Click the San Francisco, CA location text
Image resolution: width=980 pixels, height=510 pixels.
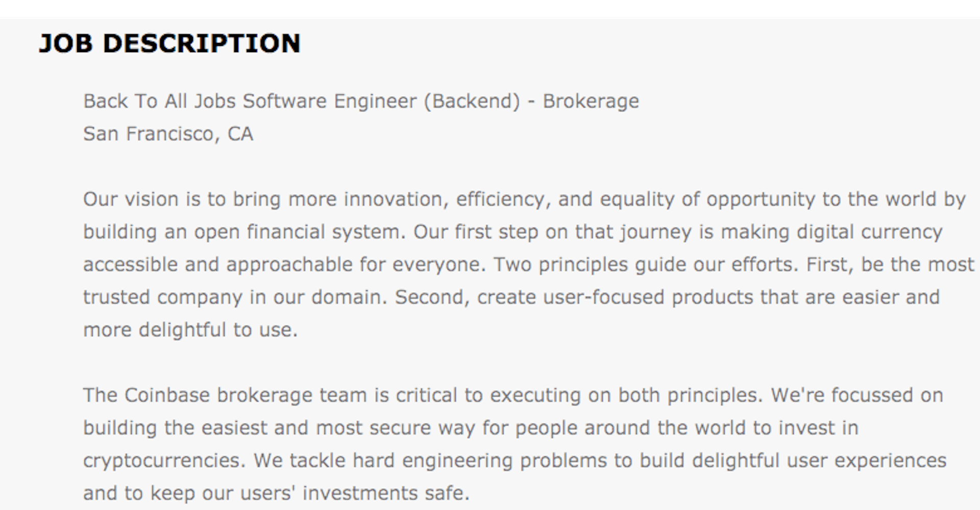(x=168, y=134)
